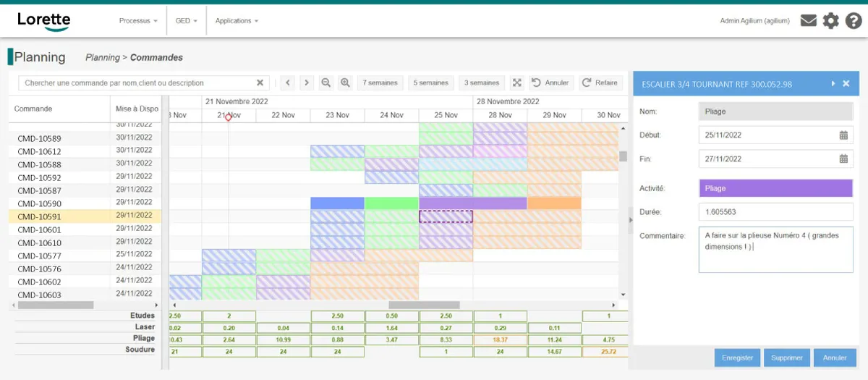868x380 pixels.
Task: Open the Applications menu
Action: pos(237,21)
